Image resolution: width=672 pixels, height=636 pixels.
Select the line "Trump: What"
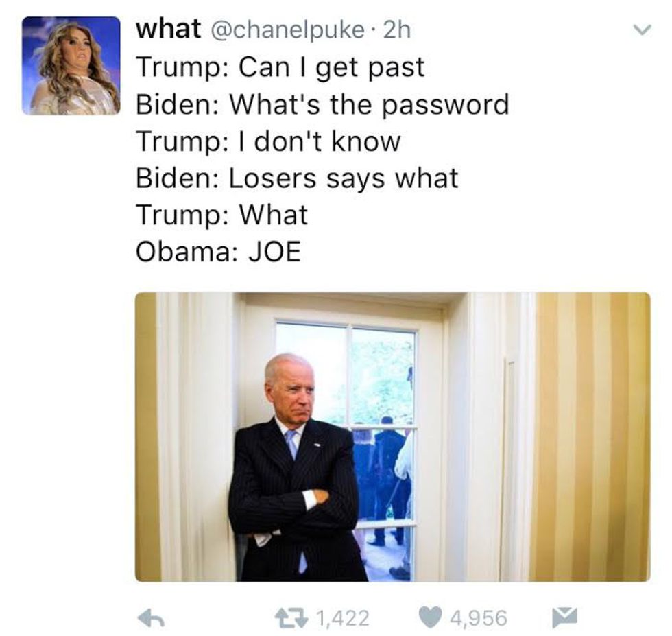point(222,215)
